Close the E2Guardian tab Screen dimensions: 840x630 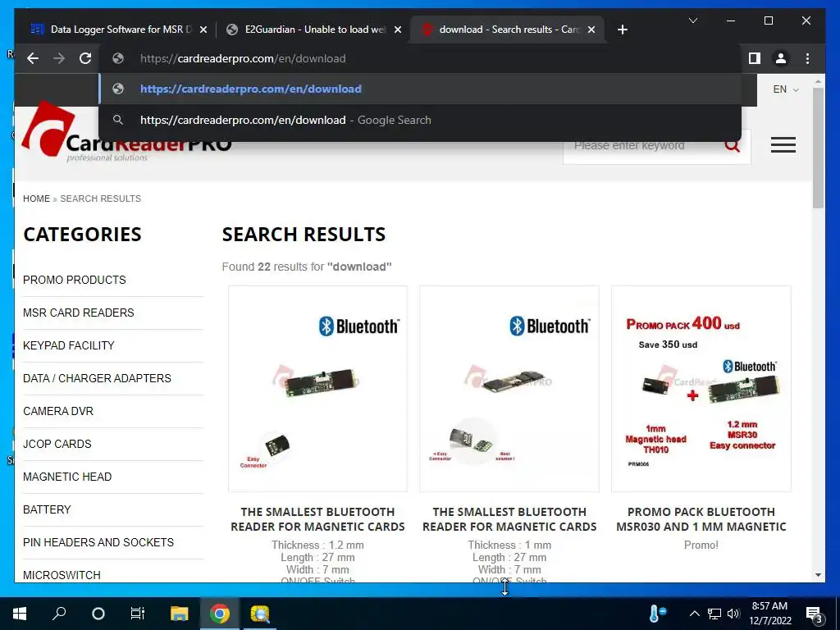point(398,30)
